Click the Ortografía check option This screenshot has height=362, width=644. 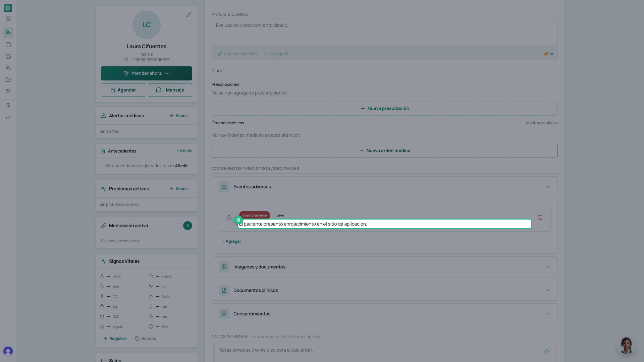coord(277,54)
